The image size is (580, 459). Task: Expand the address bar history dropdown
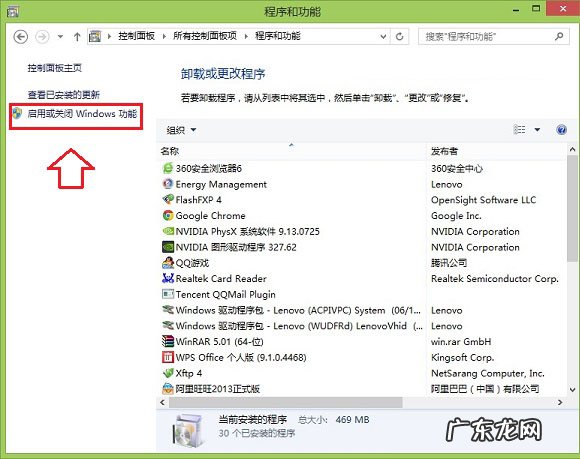coord(384,37)
